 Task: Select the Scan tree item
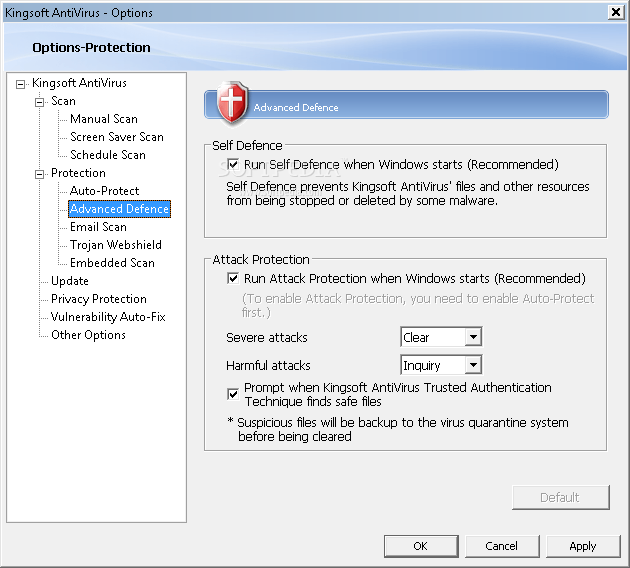pyautogui.click(x=63, y=101)
